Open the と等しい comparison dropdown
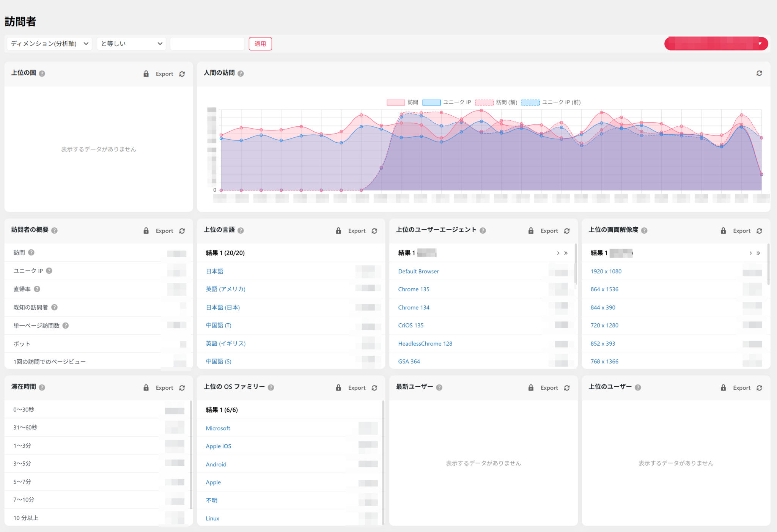The width and height of the screenshot is (777, 532). (131, 43)
